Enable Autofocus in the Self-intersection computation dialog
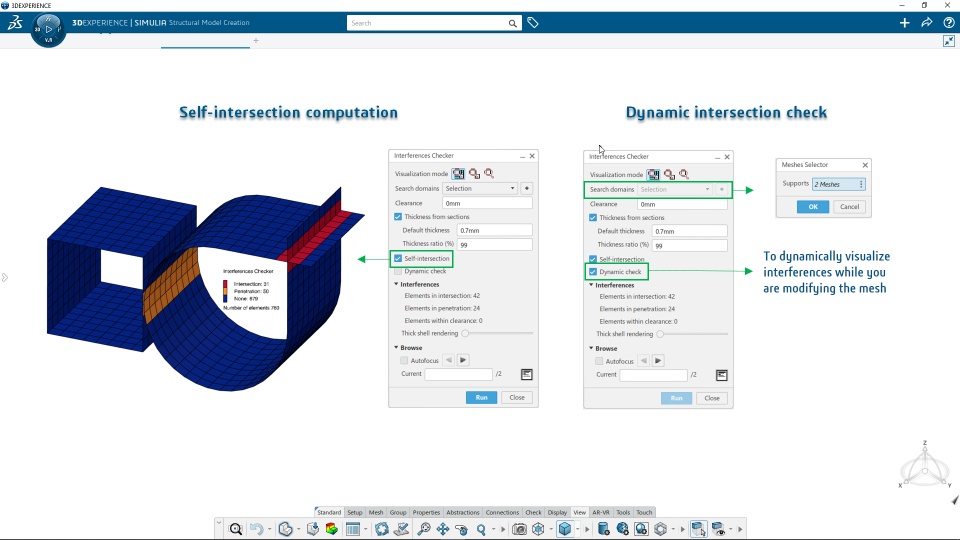This screenshot has width=960, height=540. tap(403, 361)
